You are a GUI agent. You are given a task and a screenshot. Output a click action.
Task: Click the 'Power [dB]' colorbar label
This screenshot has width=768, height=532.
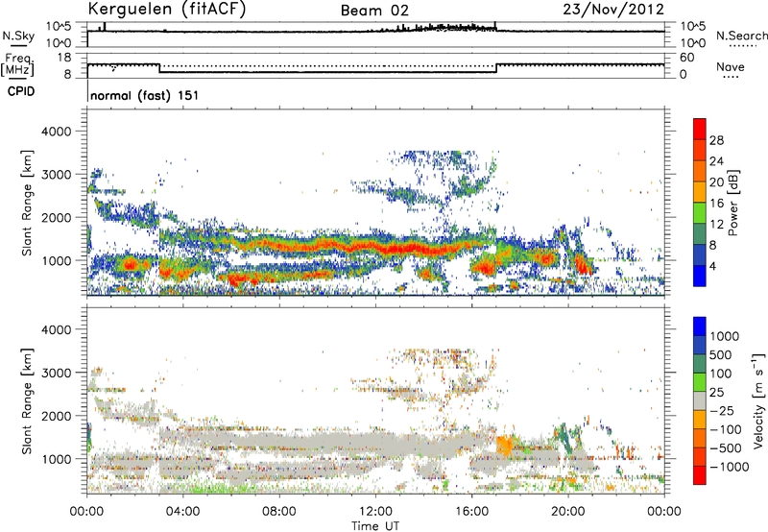(x=732, y=203)
